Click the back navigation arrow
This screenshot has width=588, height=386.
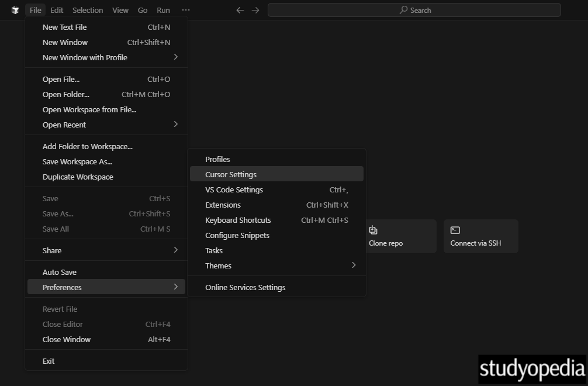point(240,10)
